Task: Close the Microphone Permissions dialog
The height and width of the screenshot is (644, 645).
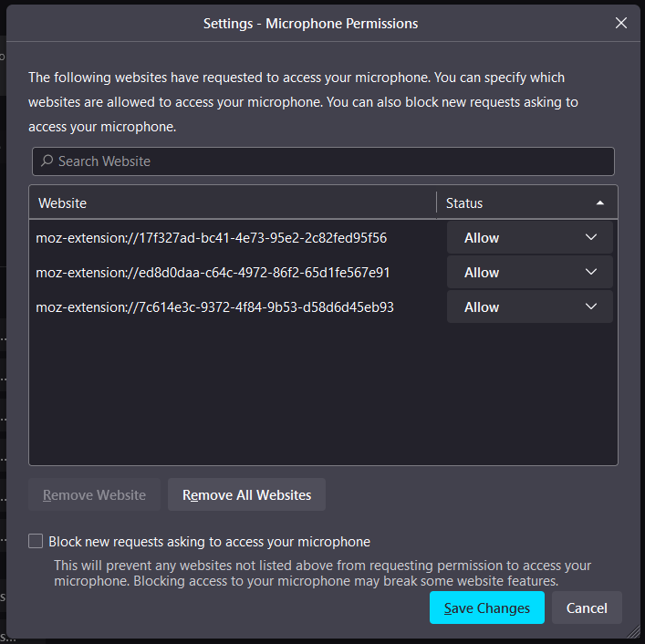Action: pos(620,23)
